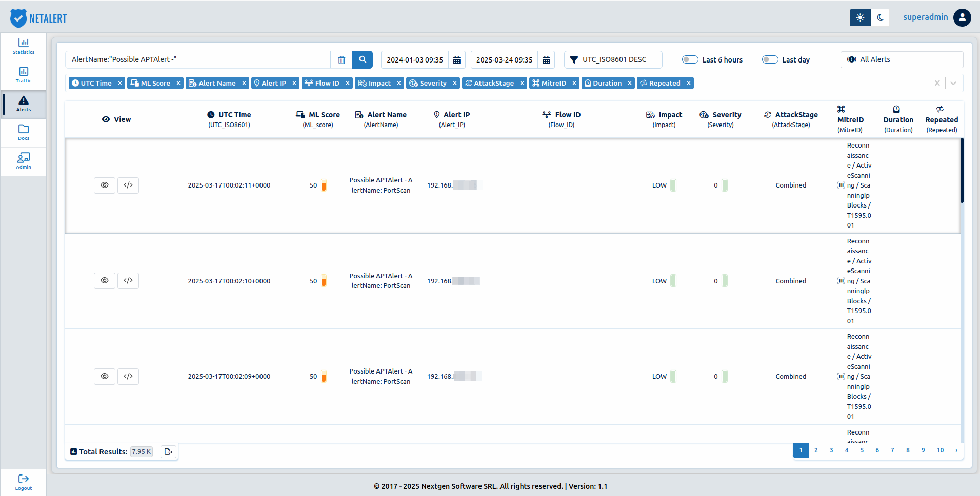The image size is (980, 496).
Task: Clear all selected column tags
Action: pos(937,83)
